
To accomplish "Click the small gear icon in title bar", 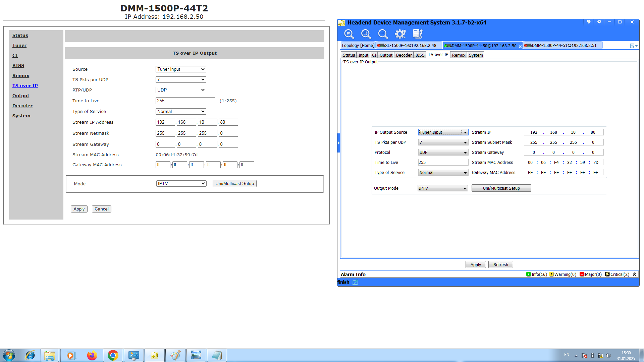I will click(x=599, y=22).
